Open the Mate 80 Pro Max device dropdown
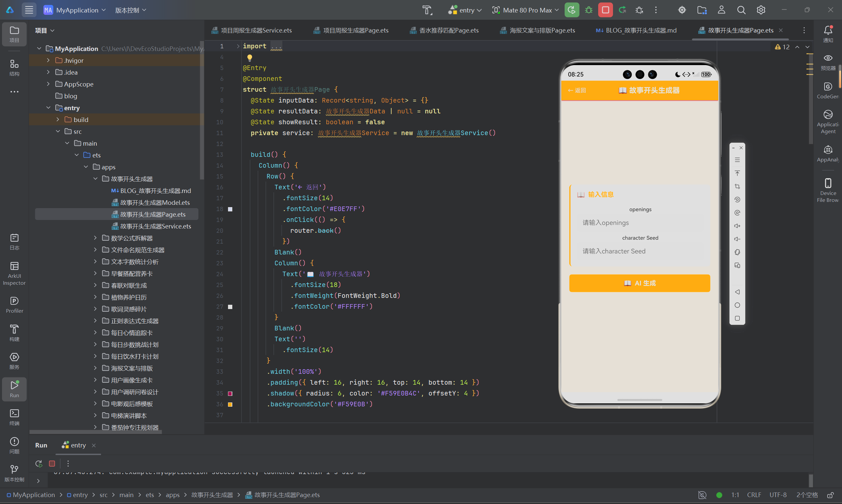Image resolution: width=842 pixels, height=504 pixels. pyautogui.click(x=525, y=10)
